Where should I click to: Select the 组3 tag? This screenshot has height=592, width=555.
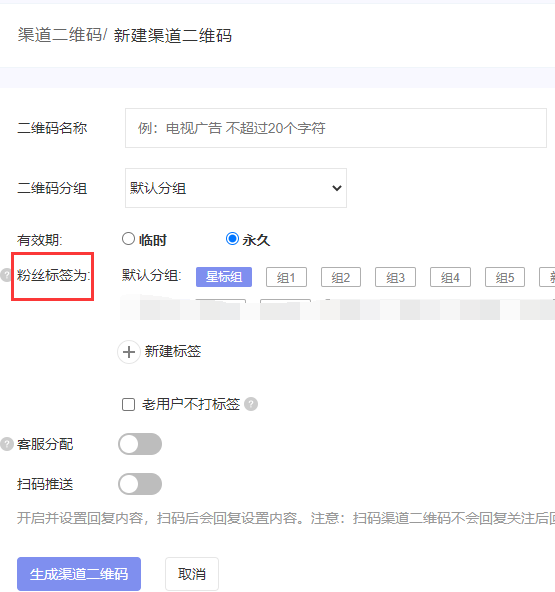coord(395,277)
